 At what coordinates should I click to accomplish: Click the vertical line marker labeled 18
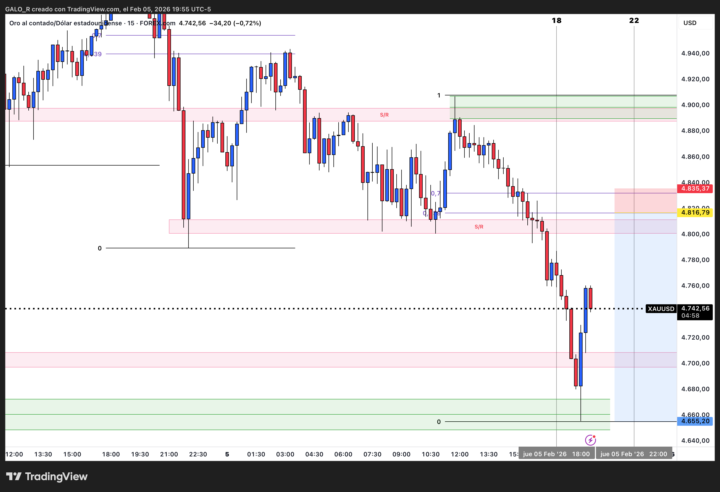(556, 20)
